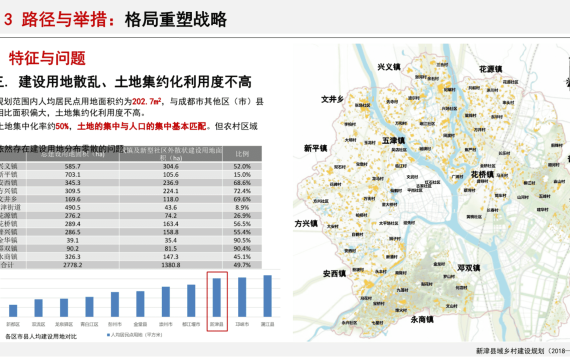The image size is (570, 360).
Task: Click the tallest bar at chart's end
Action: pyautogui.click(x=268, y=296)
